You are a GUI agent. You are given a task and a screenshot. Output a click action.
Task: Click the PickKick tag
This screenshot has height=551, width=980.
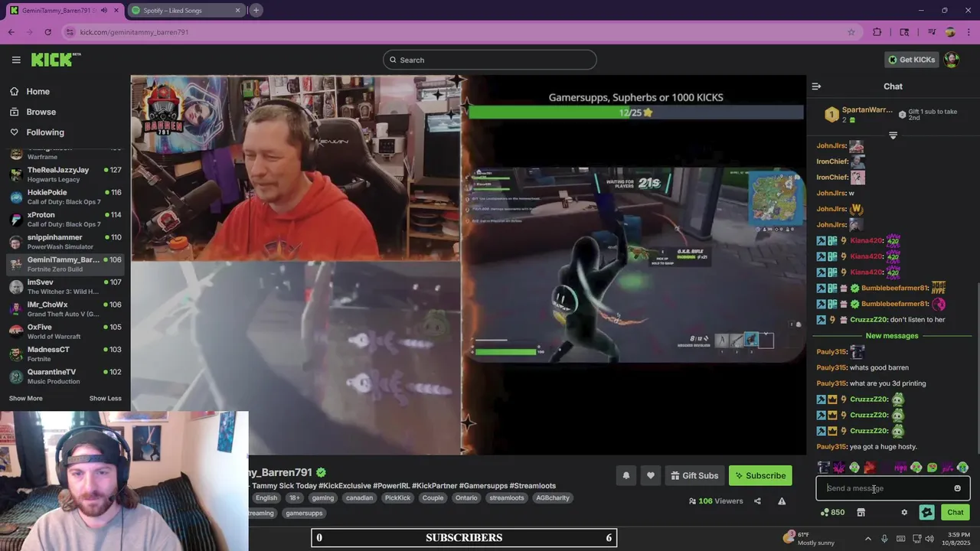(397, 497)
